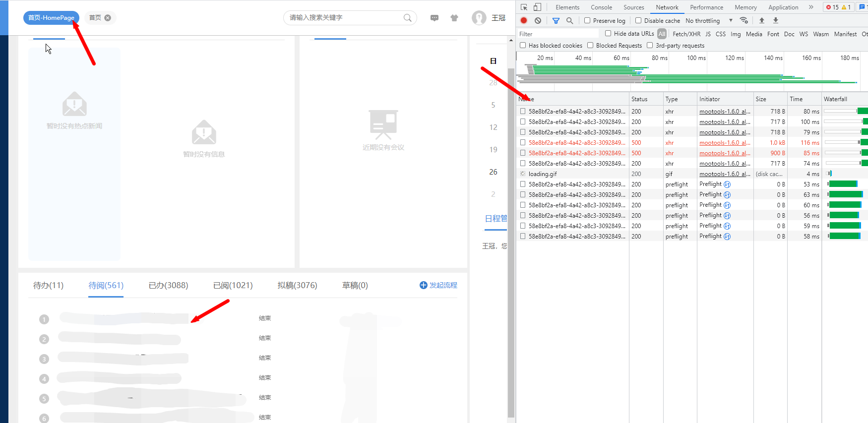
Task: Click the plus icon beside 发起流程
Action: pyautogui.click(x=423, y=285)
